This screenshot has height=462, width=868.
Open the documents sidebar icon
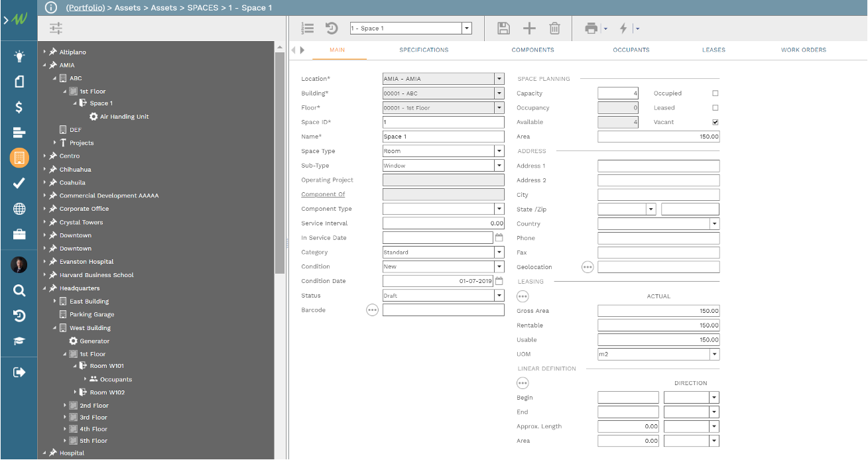(19, 82)
